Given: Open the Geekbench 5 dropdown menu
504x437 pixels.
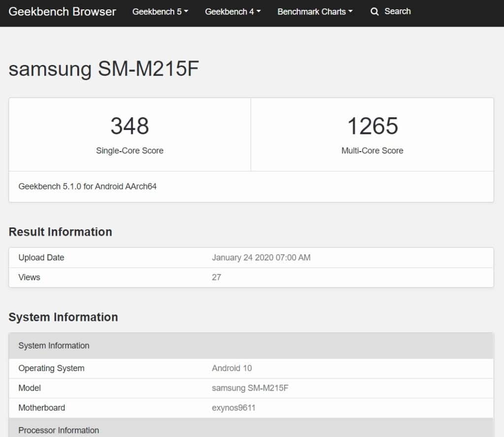Looking at the screenshot, I should [x=160, y=12].
